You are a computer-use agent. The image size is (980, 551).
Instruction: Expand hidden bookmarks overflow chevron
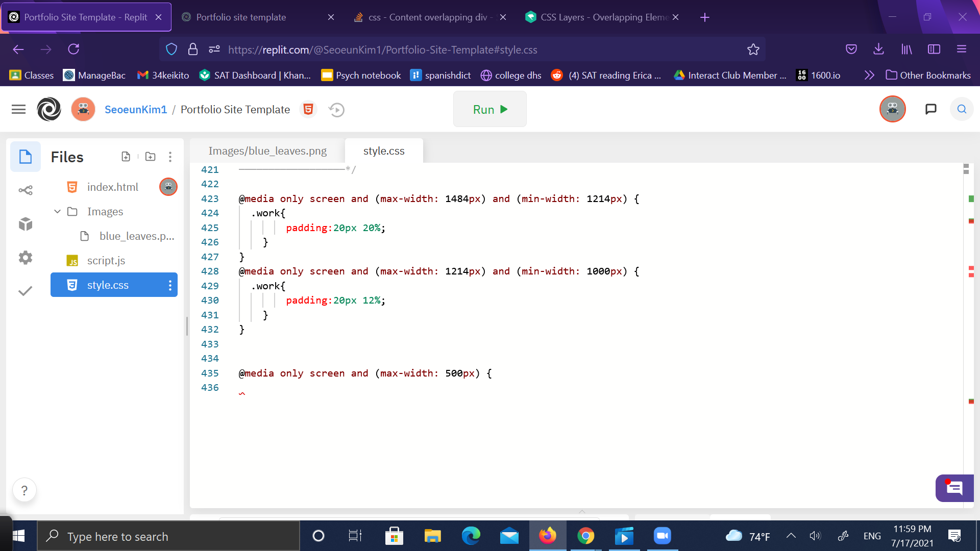(869, 76)
